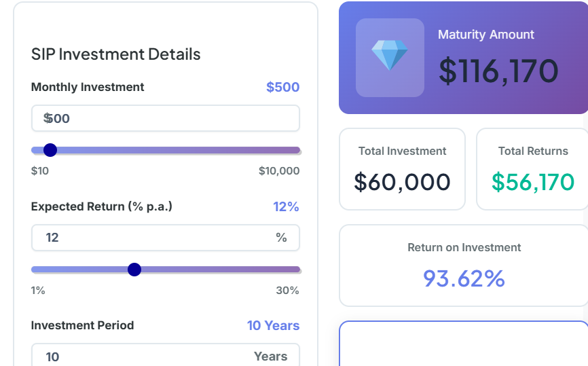
Task: Click the Expected Return input field
Action: pyautogui.click(x=156, y=238)
